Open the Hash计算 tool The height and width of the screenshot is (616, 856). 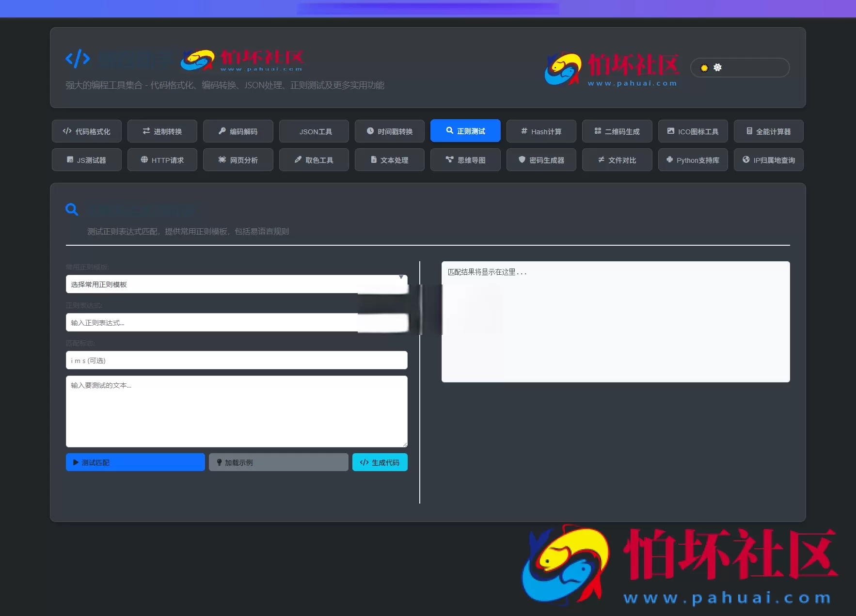(x=540, y=131)
